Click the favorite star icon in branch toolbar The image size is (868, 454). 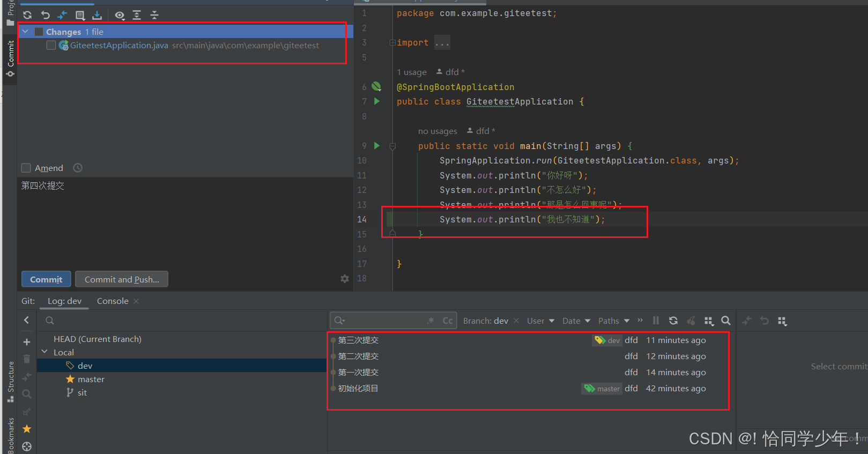pos(27,429)
